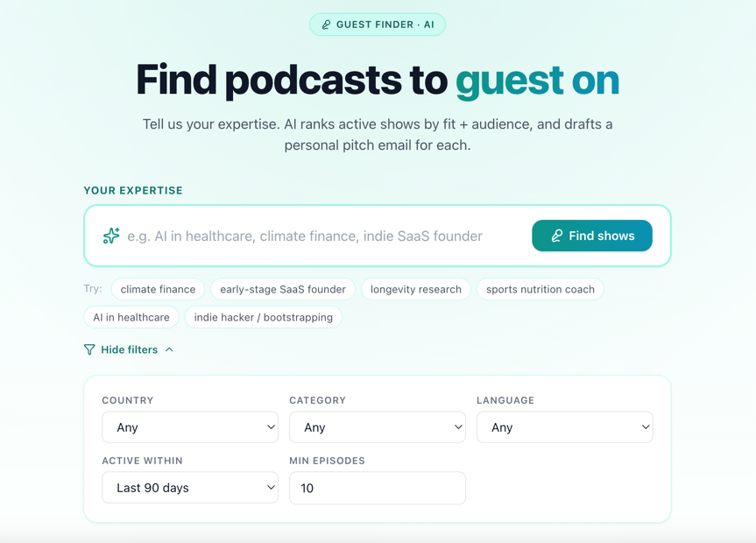Expand the Language dropdown
This screenshot has height=543, width=756.
[565, 427]
